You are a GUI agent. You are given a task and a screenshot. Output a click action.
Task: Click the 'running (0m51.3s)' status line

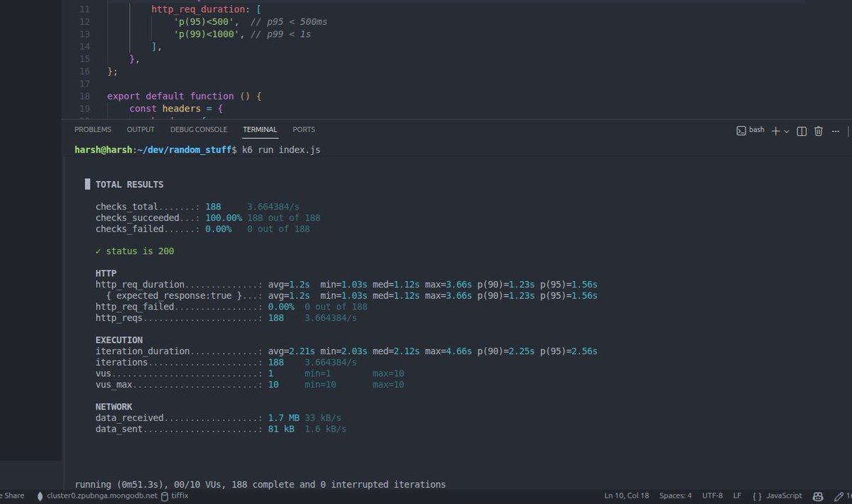point(261,485)
